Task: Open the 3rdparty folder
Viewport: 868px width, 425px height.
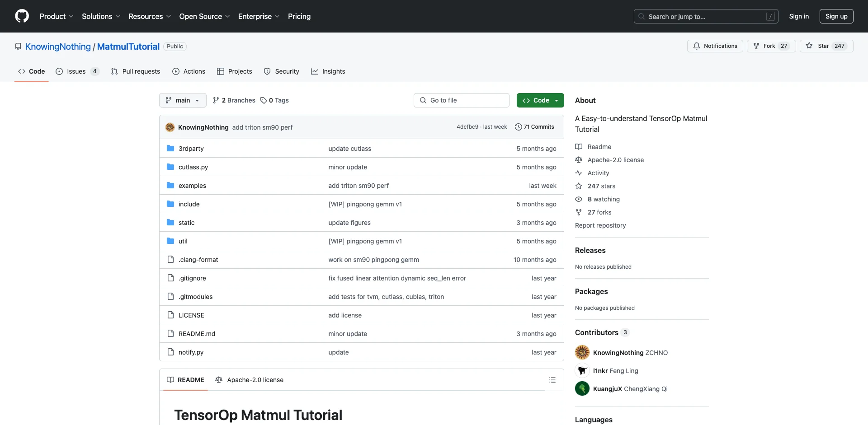Action: coord(191,149)
